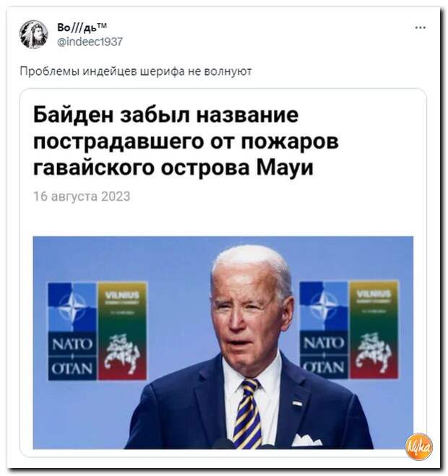Click the left NATO OTAN emblem
The width and height of the screenshot is (448, 476).
72,331
